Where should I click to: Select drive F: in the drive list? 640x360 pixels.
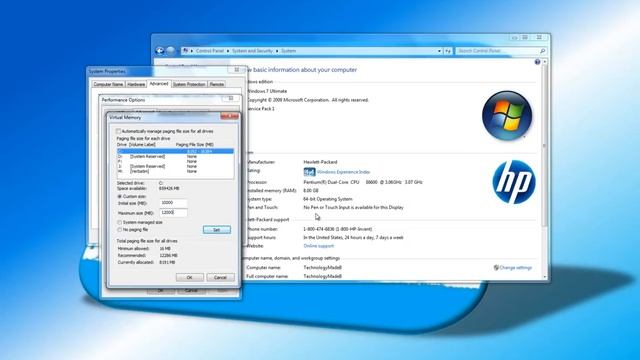[x=176, y=161]
